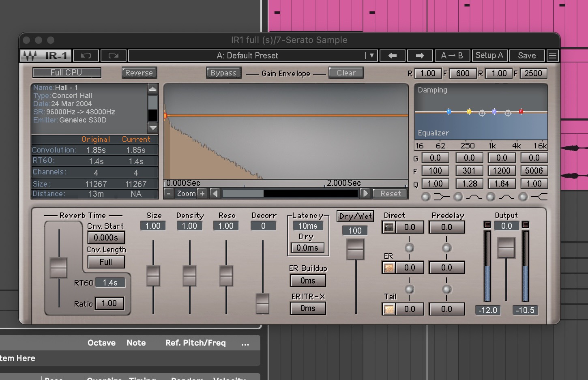
Task: Click the Save button
Action: (x=527, y=56)
